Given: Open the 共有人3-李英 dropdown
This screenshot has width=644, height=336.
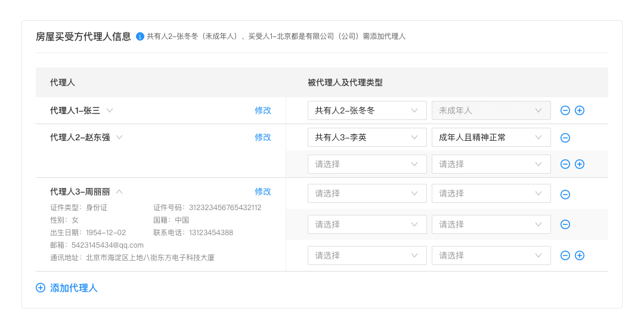Looking at the screenshot, I should (x=367, y=137).
